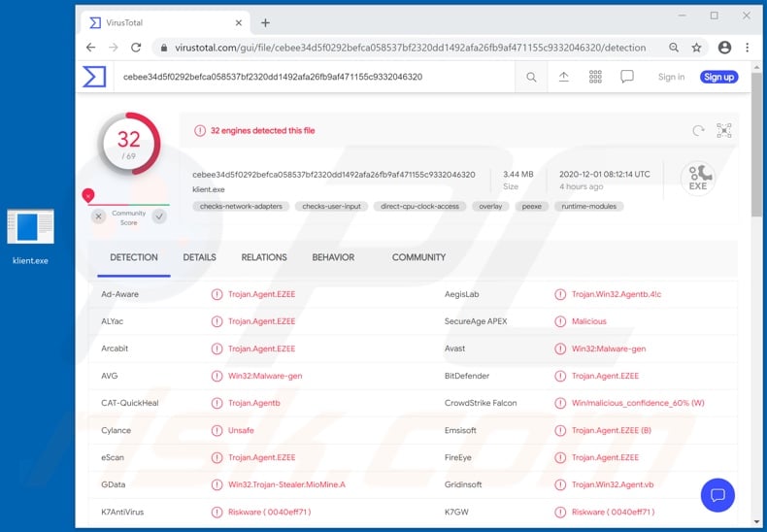Vote positive with community score checkmark
The image size is (767, 532).
click(159, 216)
